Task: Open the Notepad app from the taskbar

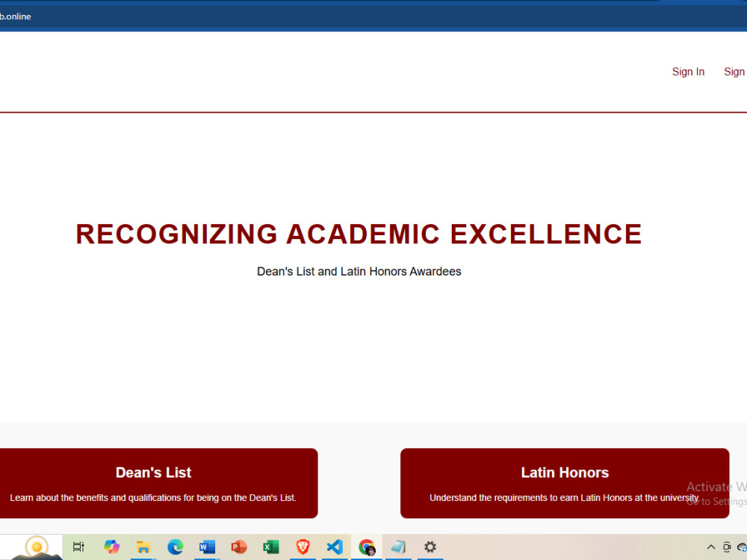Action: pos(399,547)
